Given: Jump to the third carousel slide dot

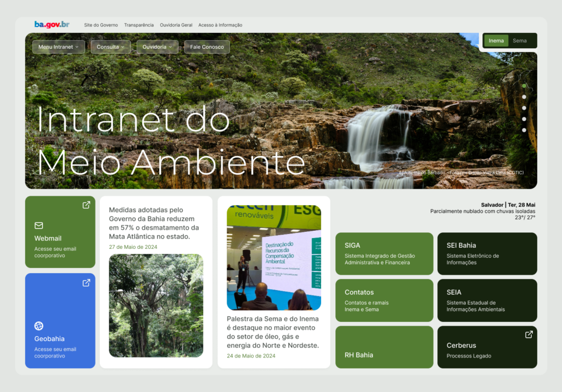Looking at the screenshot, I should (x=524, y=108).
